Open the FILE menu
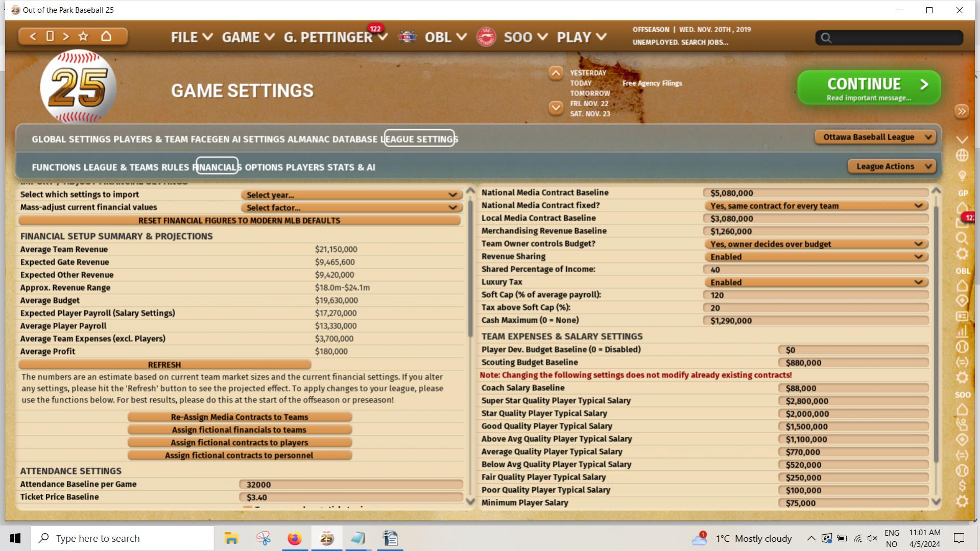This screenshot has height=551, width=980. (192, 37)
